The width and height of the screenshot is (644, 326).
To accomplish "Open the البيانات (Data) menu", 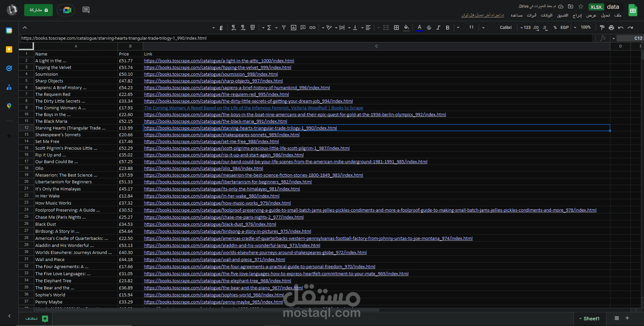I will coord(547,15).
